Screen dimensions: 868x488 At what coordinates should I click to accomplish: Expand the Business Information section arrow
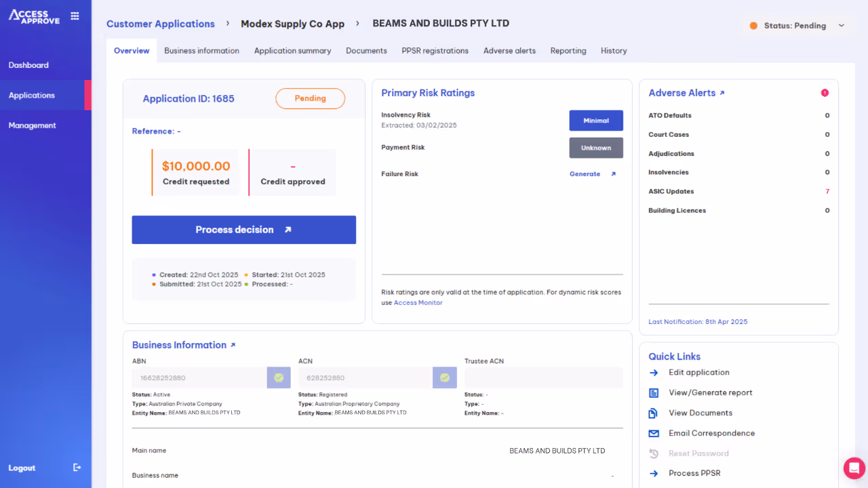point(233,344)
